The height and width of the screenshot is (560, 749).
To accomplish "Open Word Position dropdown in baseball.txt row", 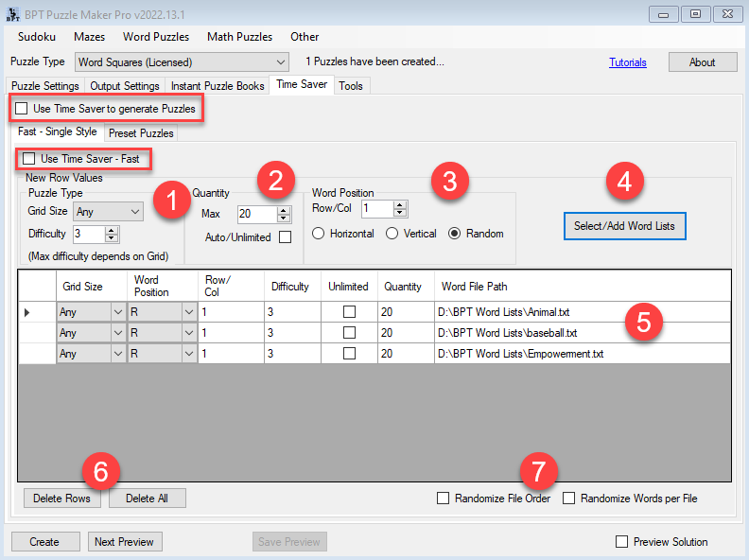I will coord(189,333).
